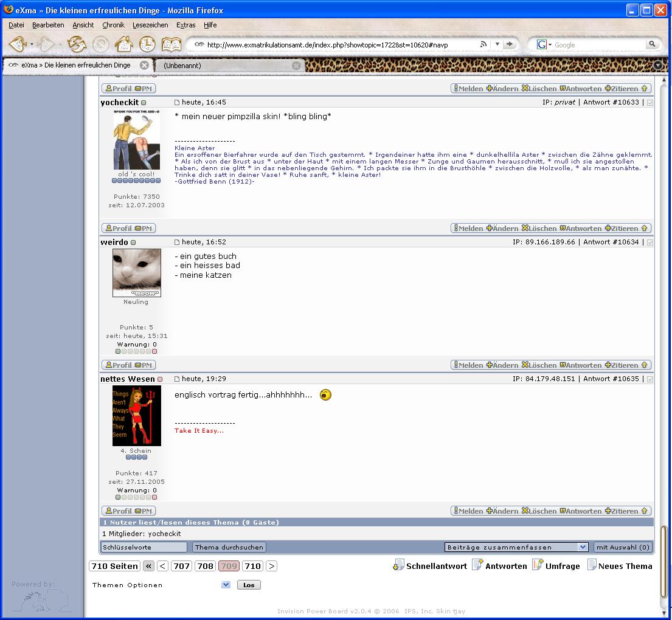Click into the Schlüsselworte search field
The image size is (672, 620).
pyautogui.click(x=144, y=547)
